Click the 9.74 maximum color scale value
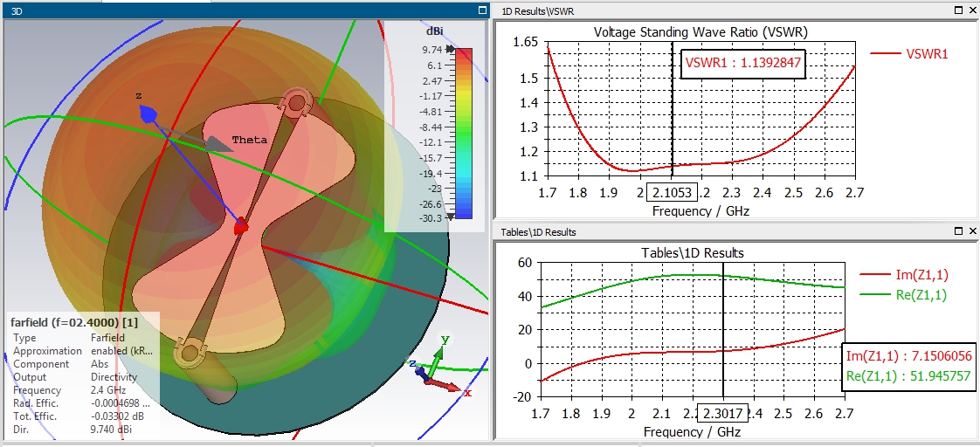The height and width of the screenshot is (447, 980). click(x=431, y=49)
